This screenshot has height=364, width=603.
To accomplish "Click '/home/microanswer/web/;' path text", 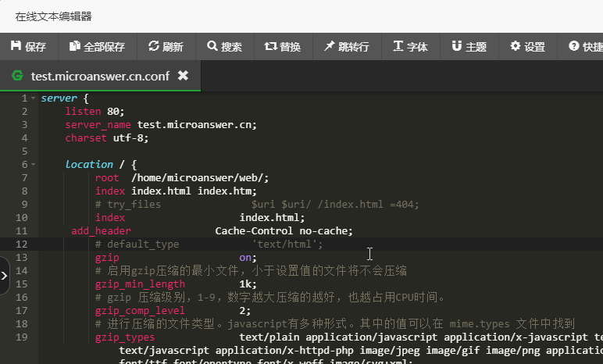I will pos(200,178).
